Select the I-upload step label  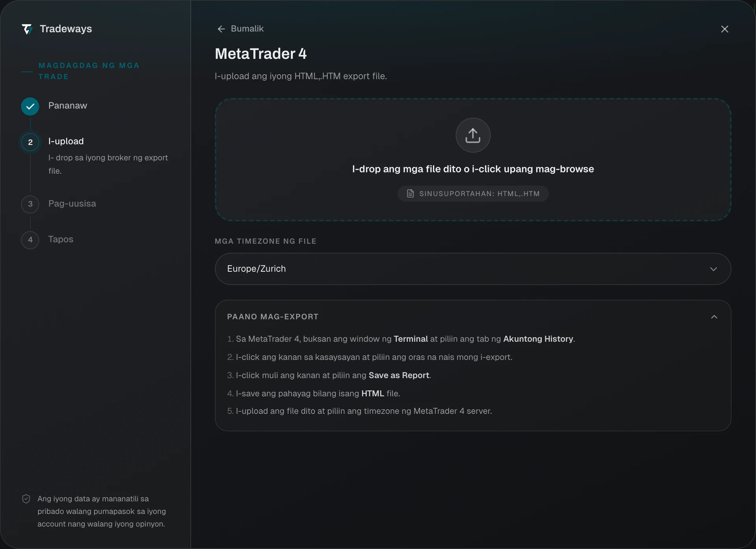click(66, 141)
